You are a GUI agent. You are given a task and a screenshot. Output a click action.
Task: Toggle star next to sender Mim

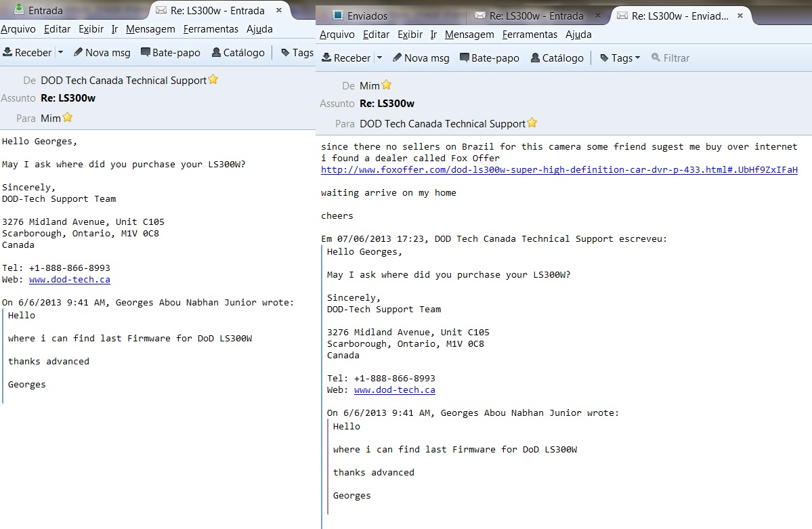click(386, 85)
